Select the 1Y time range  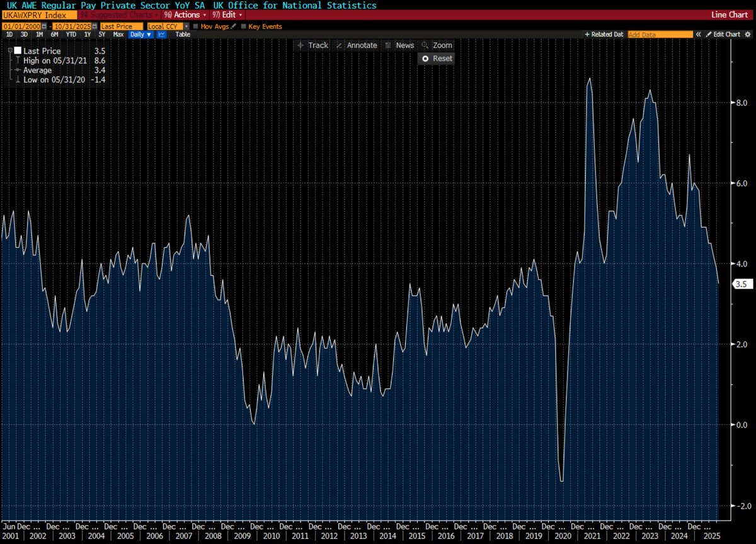(x=87, y=35)
